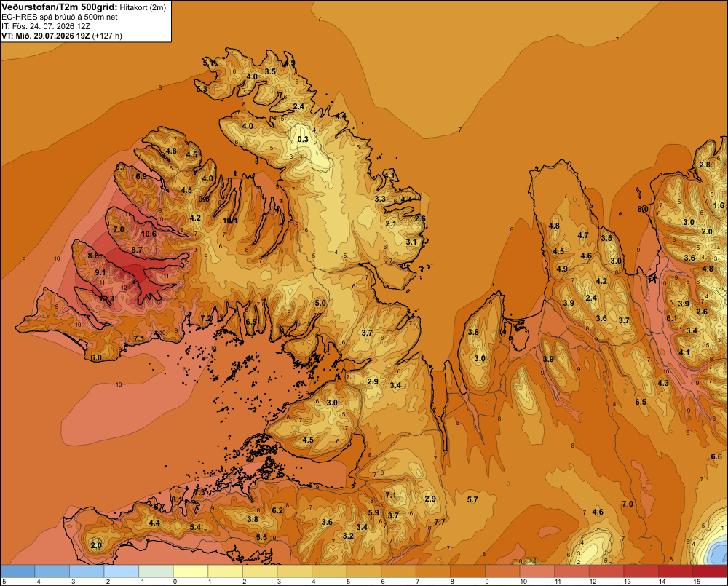Click the 6.2 temperature value on the map
Viewport: 728px width, 586px height.
[x=277, y=510]
